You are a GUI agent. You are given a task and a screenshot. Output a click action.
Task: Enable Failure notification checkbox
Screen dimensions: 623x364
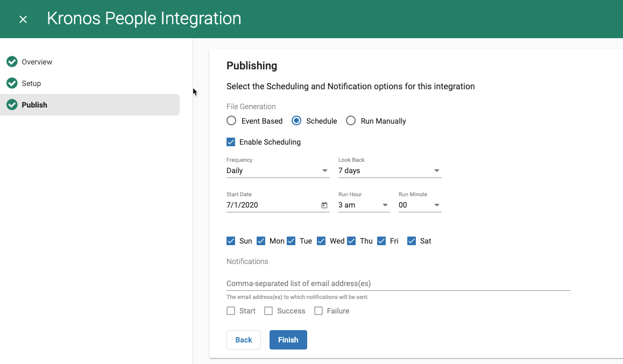(x=318, y=311)
